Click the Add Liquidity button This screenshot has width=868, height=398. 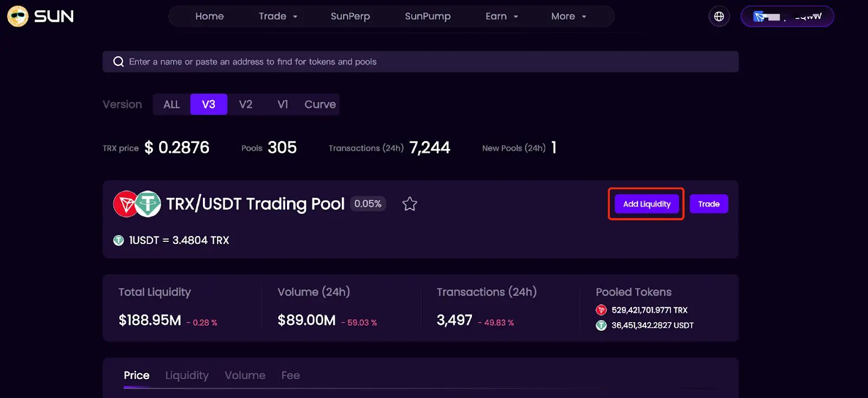[x=646, y=204]
